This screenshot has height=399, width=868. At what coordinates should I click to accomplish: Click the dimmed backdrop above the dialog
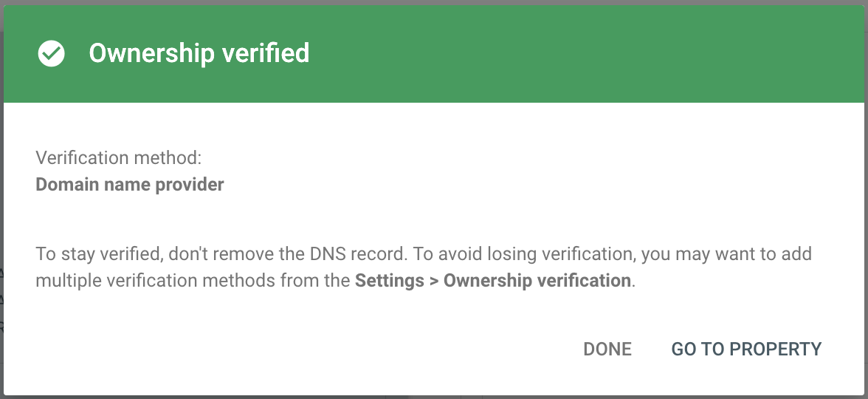434,3
